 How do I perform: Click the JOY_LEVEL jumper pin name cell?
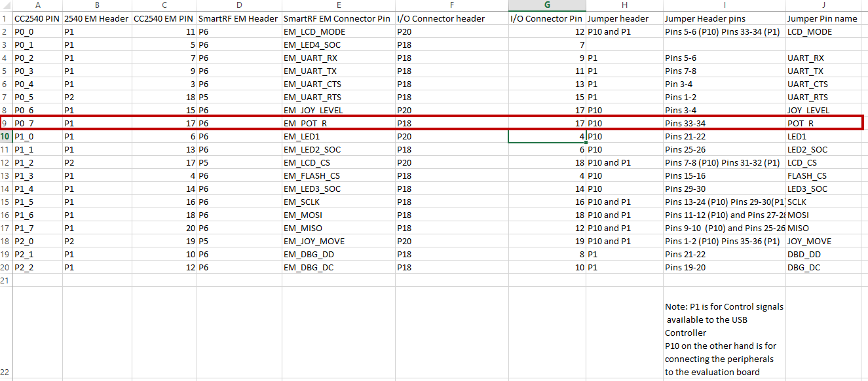coord(823,110)
